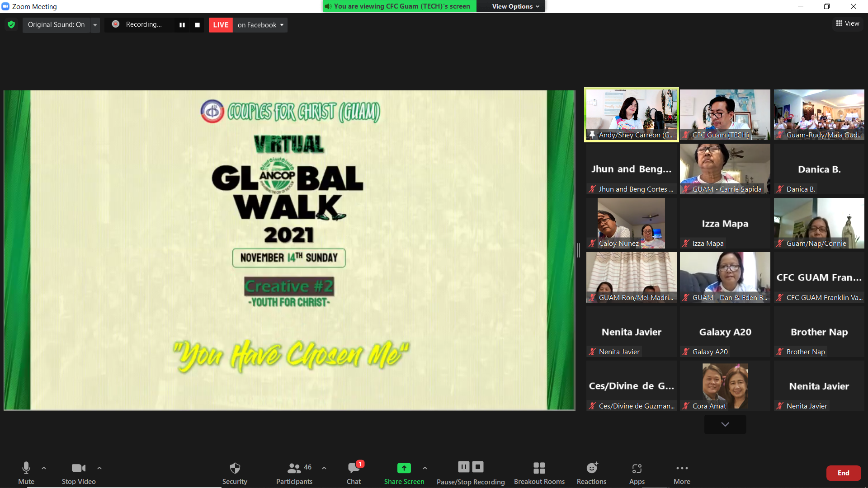Select Andy/Shey Carreon video tile
Viewport: 868px width, 488px height.
[632, 115]
